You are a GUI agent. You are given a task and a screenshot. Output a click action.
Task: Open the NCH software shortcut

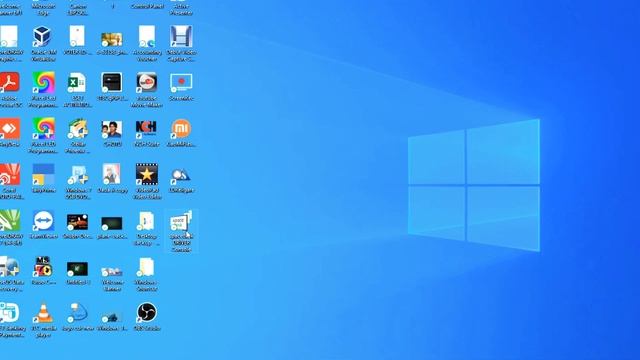pyautogui.click(x=146, y=129)
